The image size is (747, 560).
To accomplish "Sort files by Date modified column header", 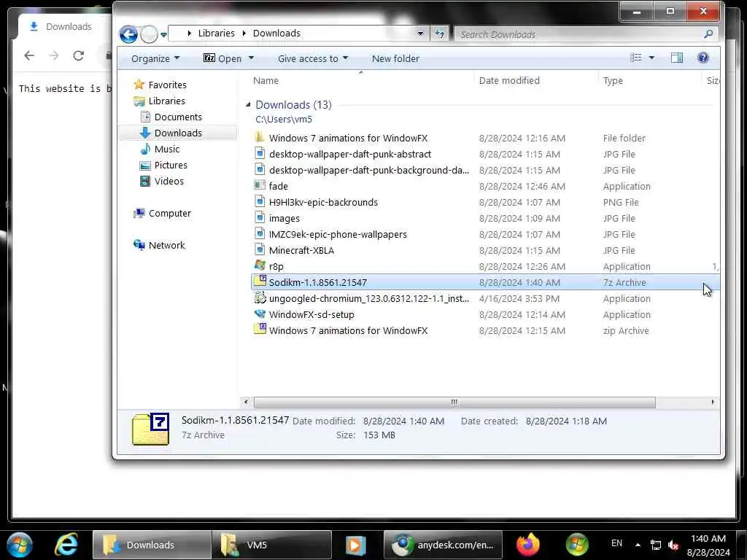I will [509, 80].
